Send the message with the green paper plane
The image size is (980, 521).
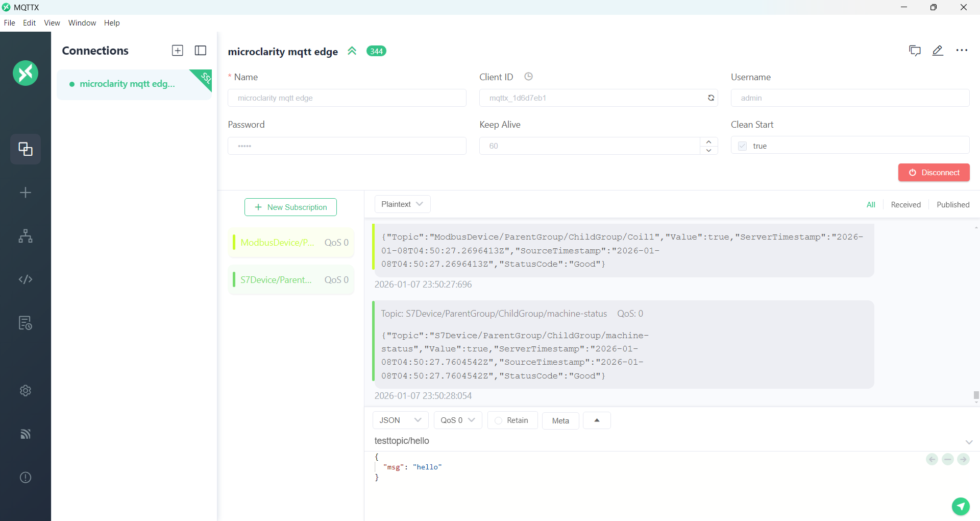click(x=960, y=506)
